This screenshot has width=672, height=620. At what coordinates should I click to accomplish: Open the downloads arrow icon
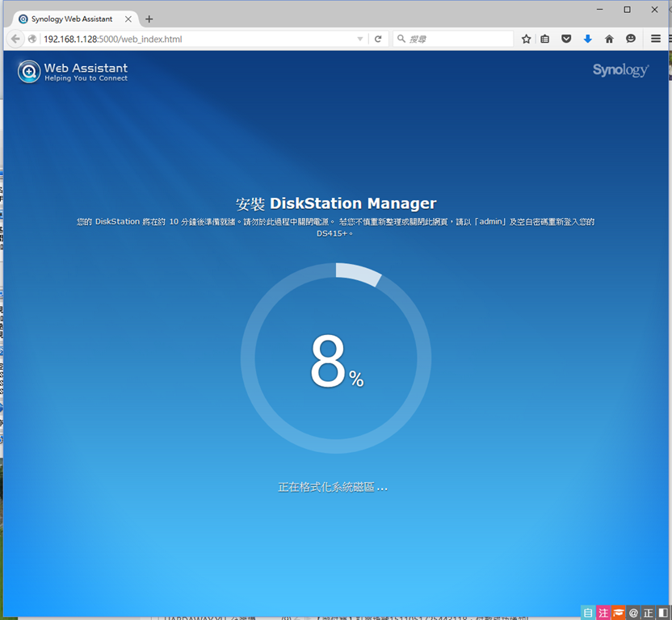(x=587, y=39)
